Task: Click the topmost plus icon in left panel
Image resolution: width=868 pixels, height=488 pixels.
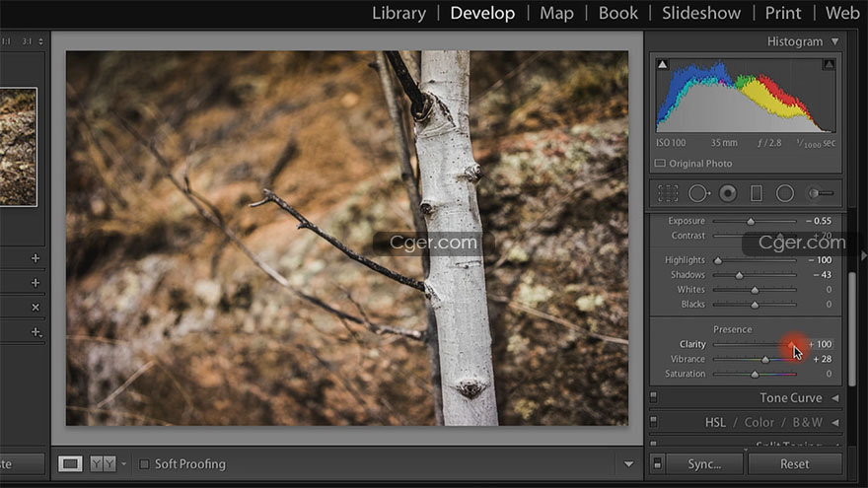Action: (x=36, y=258)
